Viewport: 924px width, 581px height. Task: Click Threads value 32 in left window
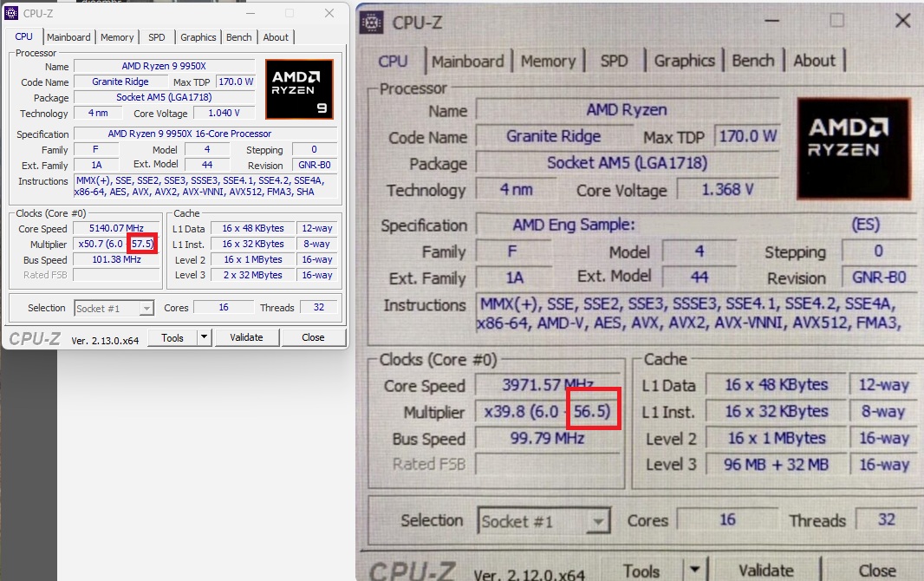(319, 307)
